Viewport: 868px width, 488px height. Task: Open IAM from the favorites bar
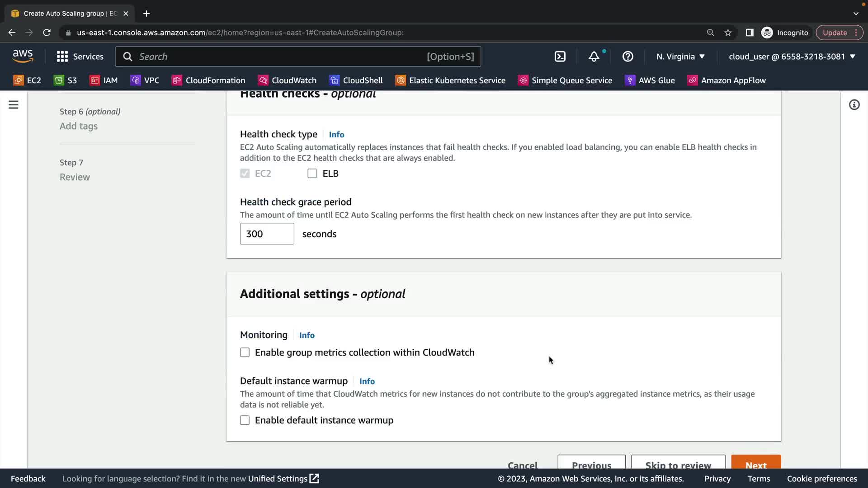(x=104, y=80)
